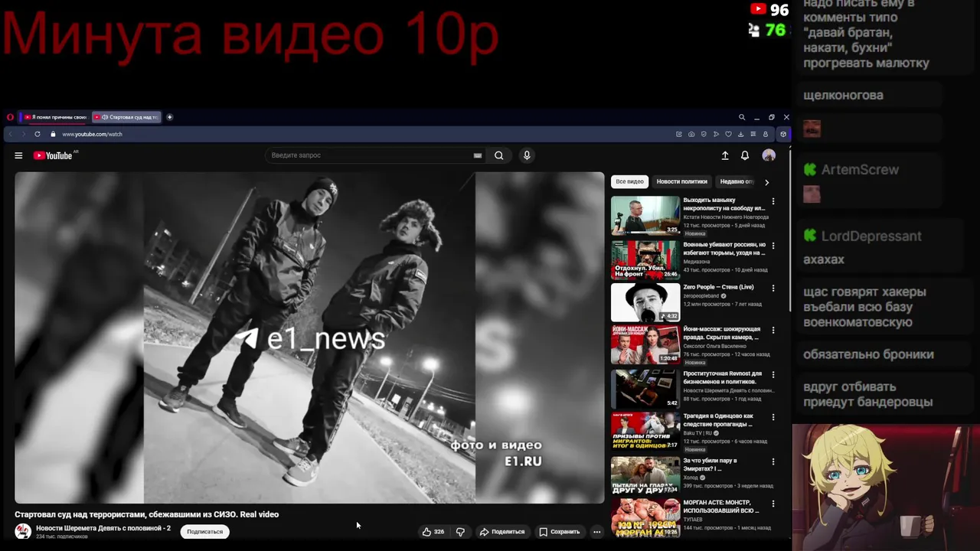Open the YouTube account avatar menu

[x=769, y=155]
